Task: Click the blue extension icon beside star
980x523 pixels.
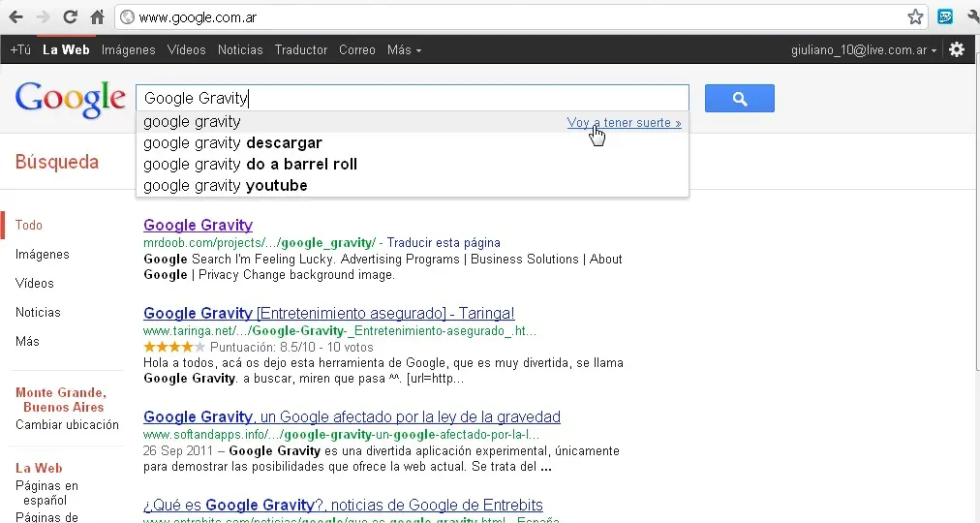Action: 945,16
